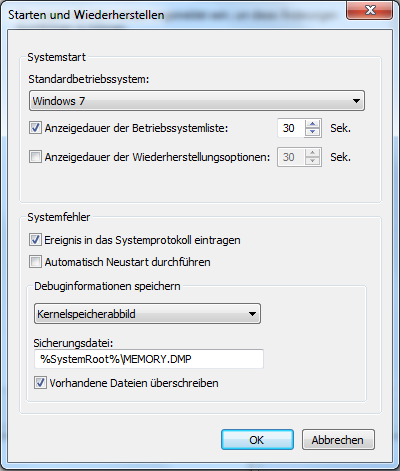Image resolution: width=400 pixels, height=471 pixels.
Task: Click the Starten und Wiederherstellen title bar
Action: pyautogui.click(x=173, y=15)
